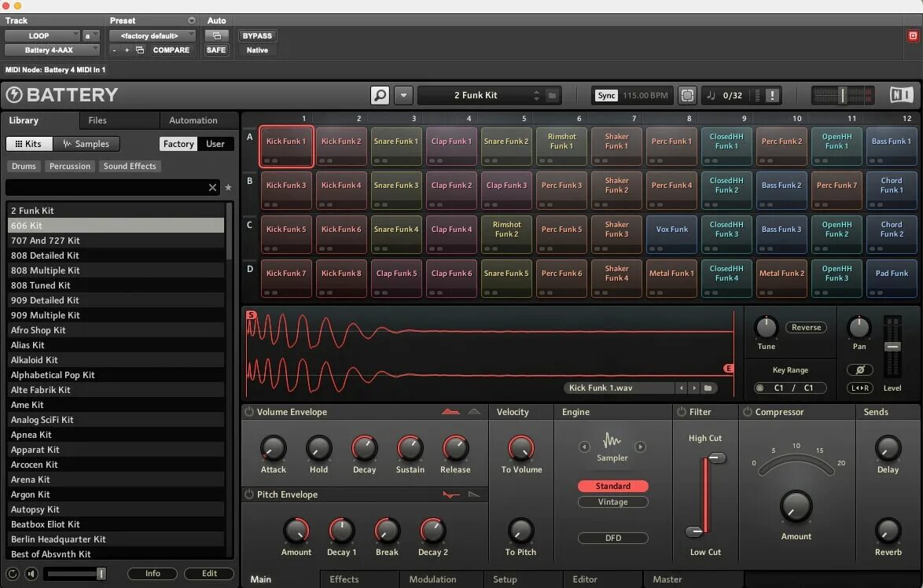Toggle Filter power button
The height and width of the screenshot is (588, 923).
tap(682, 412)
